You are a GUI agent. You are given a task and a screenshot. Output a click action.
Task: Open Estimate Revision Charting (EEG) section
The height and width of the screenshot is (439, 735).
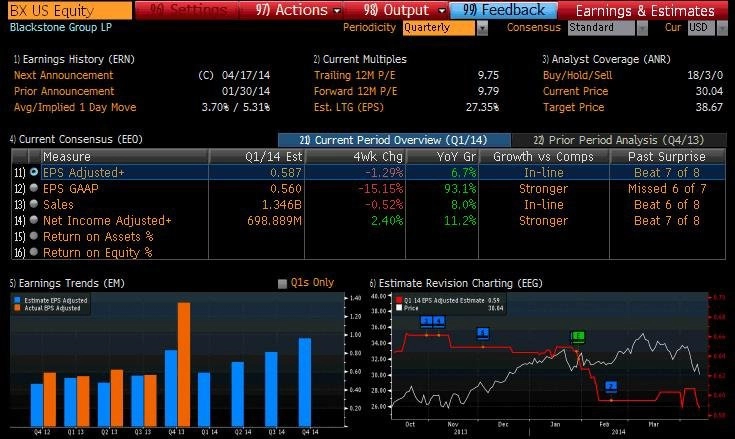click(x=456, y=283)
